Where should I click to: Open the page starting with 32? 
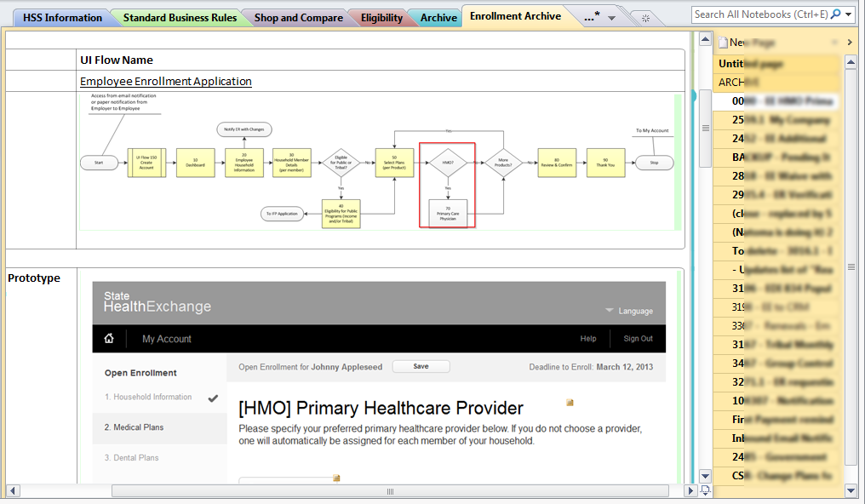pos(776,382)
